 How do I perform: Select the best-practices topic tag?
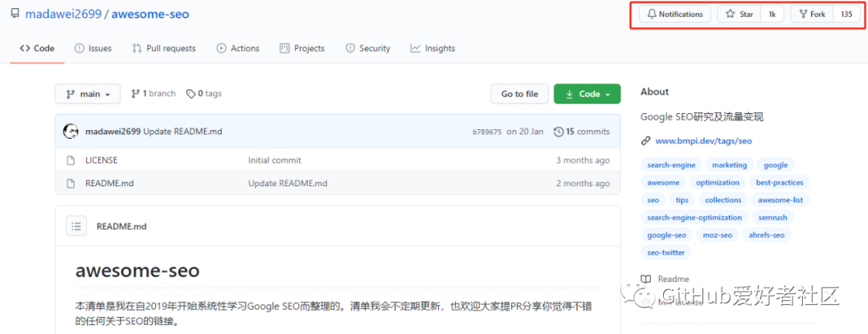coord(780,182)
